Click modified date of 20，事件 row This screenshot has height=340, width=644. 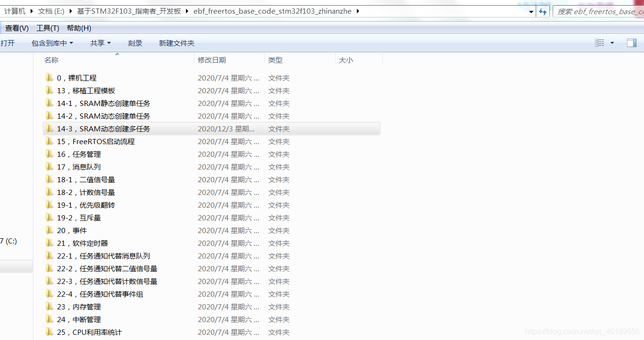pos(228,230)
